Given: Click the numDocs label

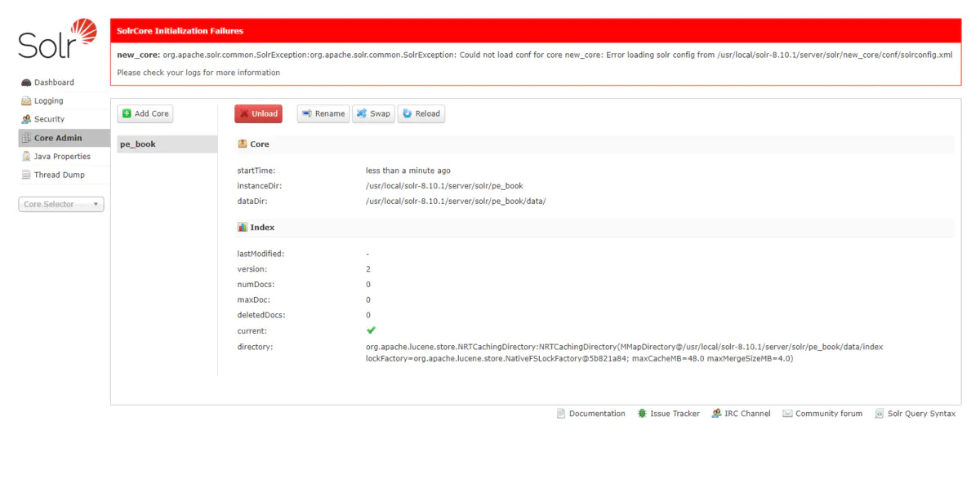Looking at the screenshot, I should [x=256, y=284].
